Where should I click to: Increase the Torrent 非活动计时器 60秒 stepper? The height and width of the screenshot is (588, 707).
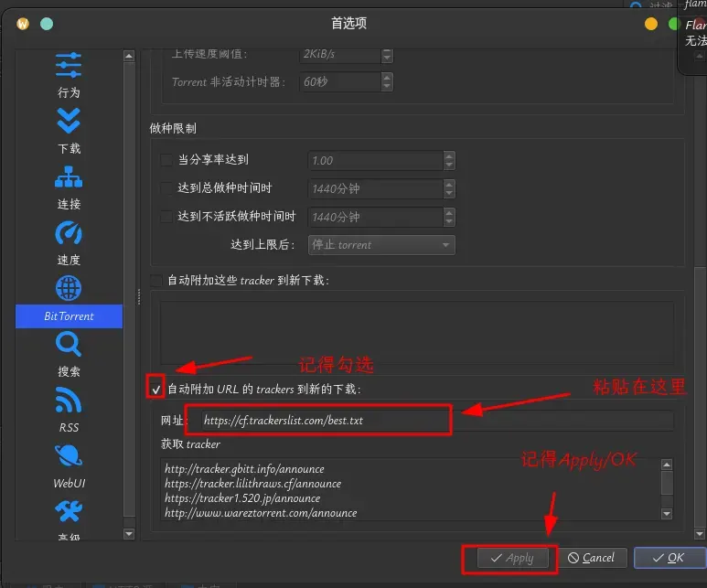tap(386, 78)
